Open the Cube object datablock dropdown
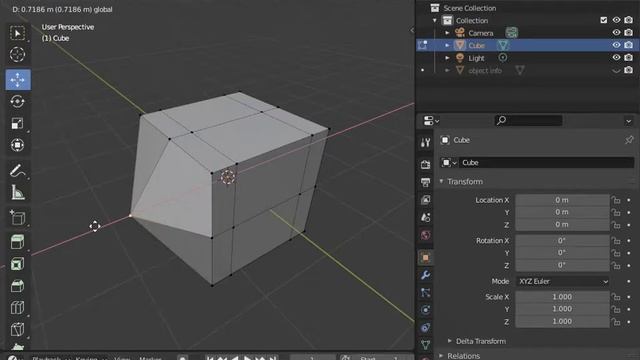The height and width of the screenshot is (360, 640). 449,162
